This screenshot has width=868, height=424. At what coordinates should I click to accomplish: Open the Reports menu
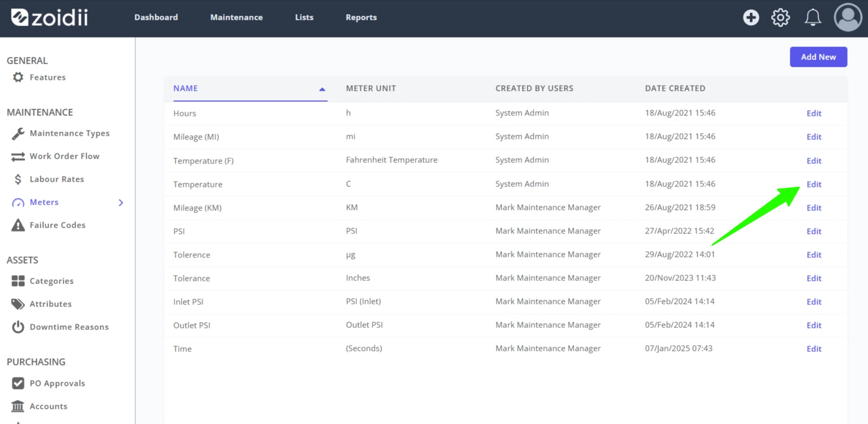(x=361, y=17)
